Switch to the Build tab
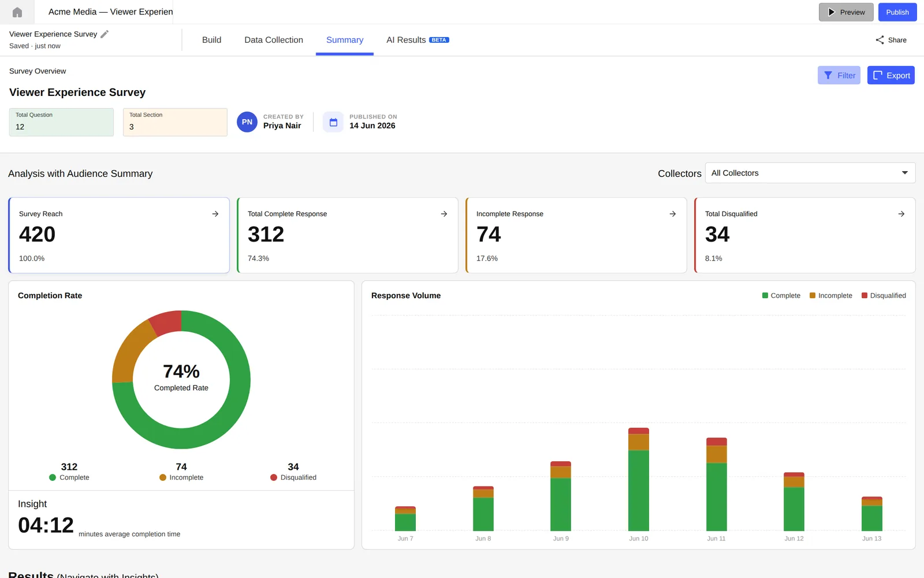 tap(211, 40)
